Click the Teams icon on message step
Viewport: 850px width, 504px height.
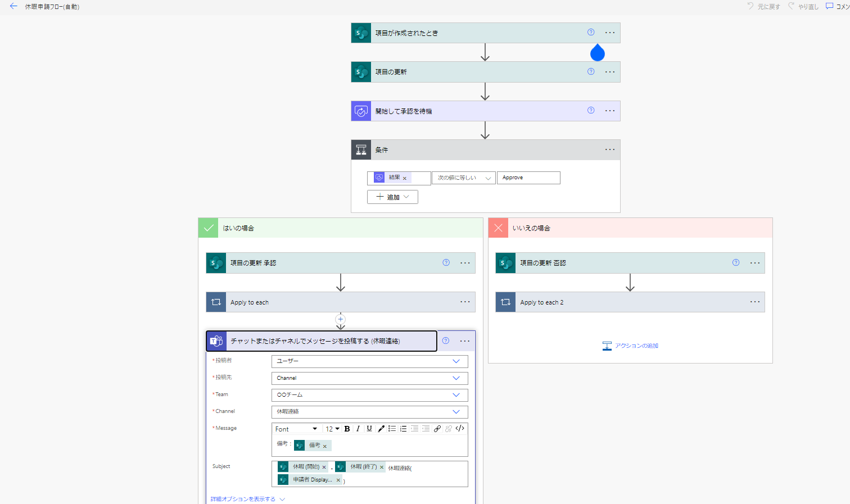[x=216, y=341]
